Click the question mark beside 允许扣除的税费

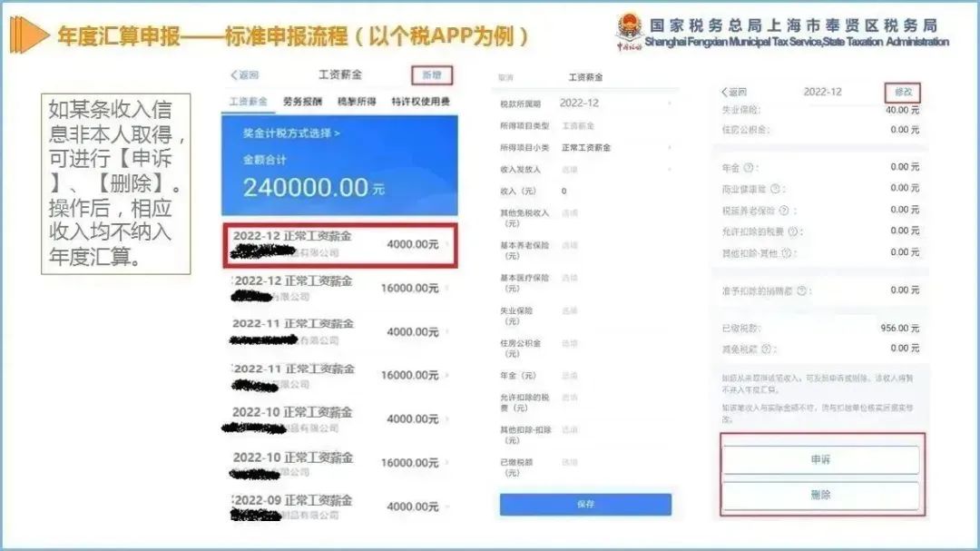click(x=792, y=231)
